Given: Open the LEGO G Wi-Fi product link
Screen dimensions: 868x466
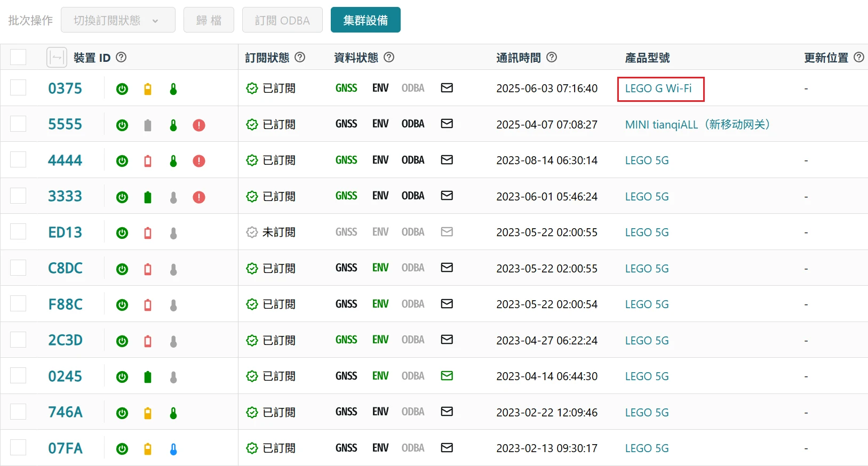Looking at the screenshot, I should pos(658,89).
